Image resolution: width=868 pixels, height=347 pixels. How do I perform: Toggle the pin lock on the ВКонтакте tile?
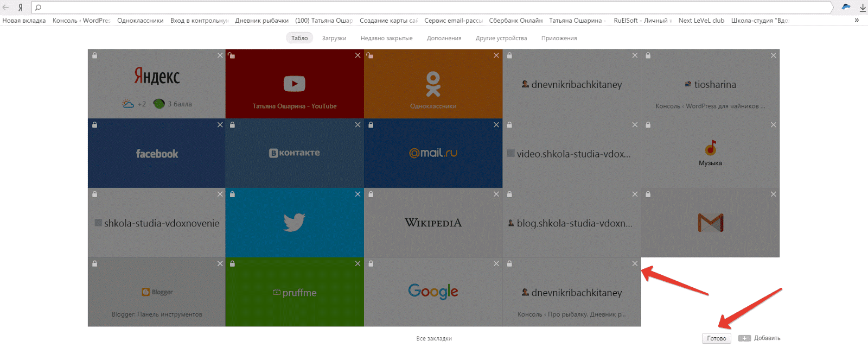tap(233, 125)
